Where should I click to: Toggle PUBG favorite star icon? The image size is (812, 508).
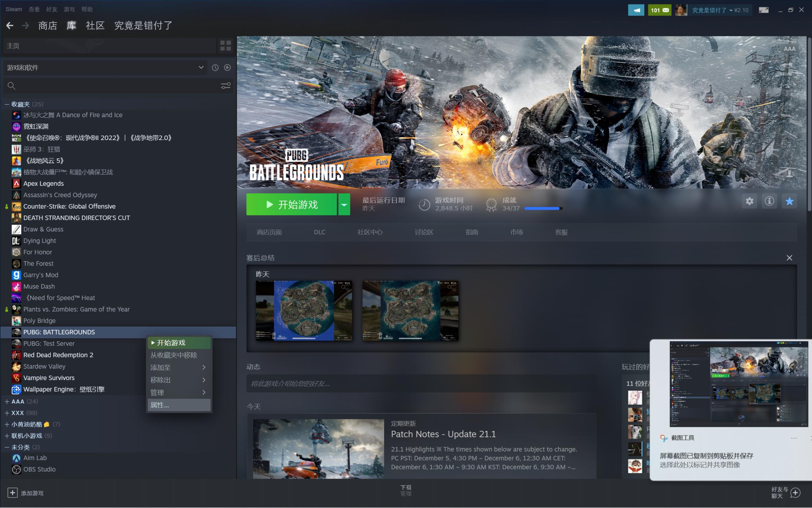coord(789,201)
